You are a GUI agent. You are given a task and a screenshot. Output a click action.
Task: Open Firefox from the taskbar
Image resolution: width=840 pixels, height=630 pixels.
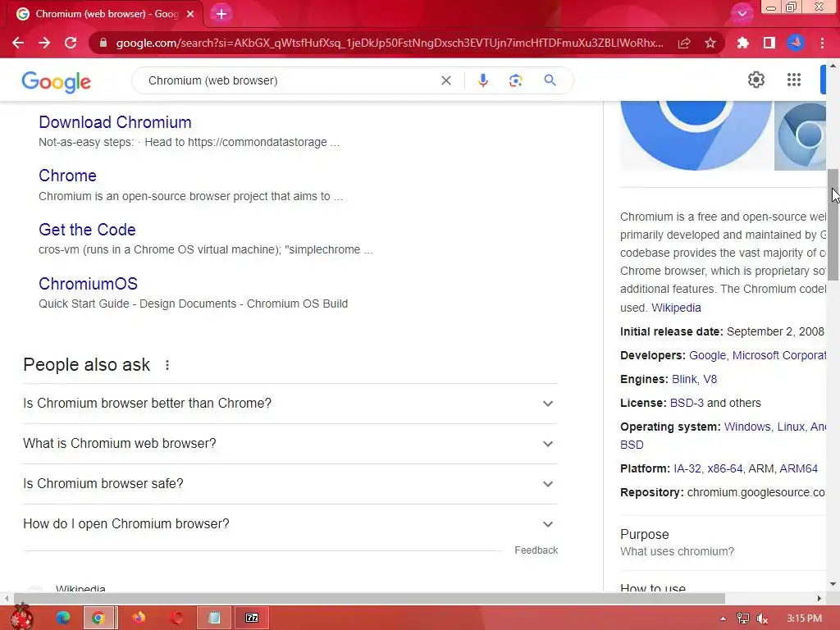(x=139, y=618)
